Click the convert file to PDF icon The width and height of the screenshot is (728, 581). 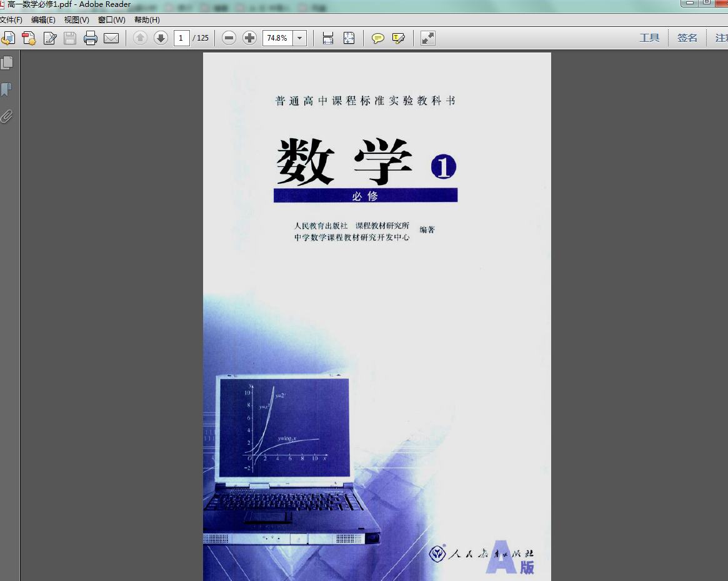[x=29, y=38]
